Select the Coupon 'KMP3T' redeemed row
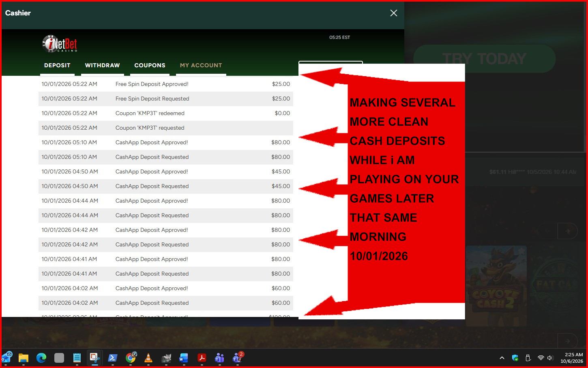 tap(166, 113)
